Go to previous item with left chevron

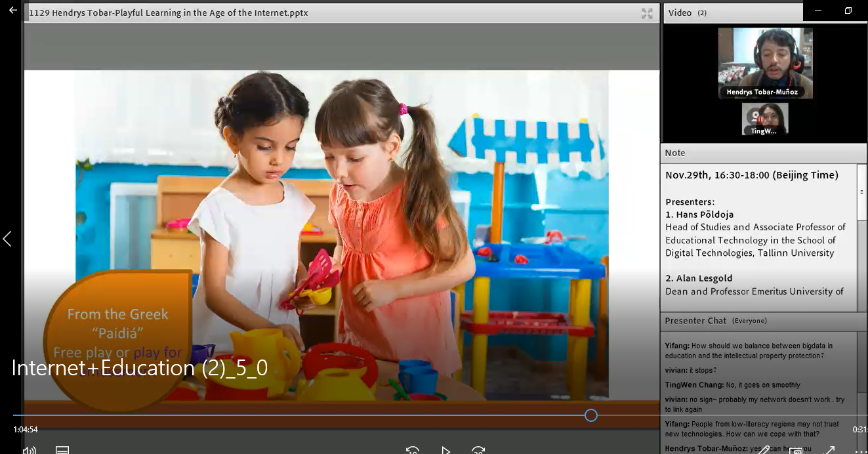[7, 239]
